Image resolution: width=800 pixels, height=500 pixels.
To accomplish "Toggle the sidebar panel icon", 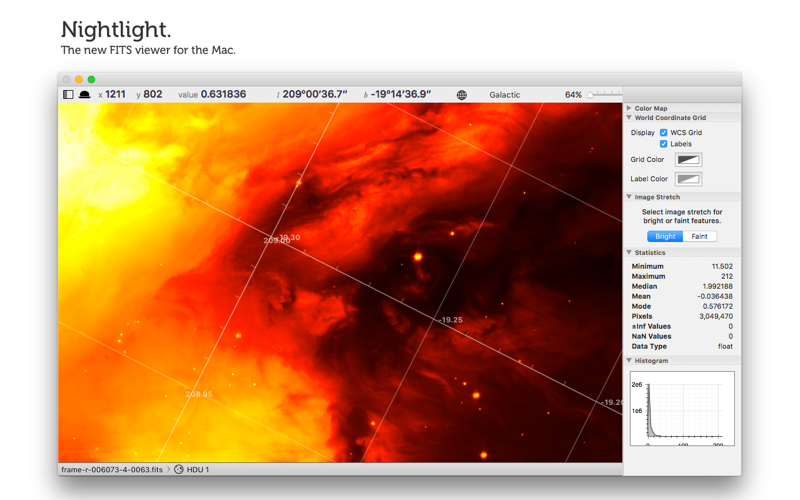I will tap(68, 94).
